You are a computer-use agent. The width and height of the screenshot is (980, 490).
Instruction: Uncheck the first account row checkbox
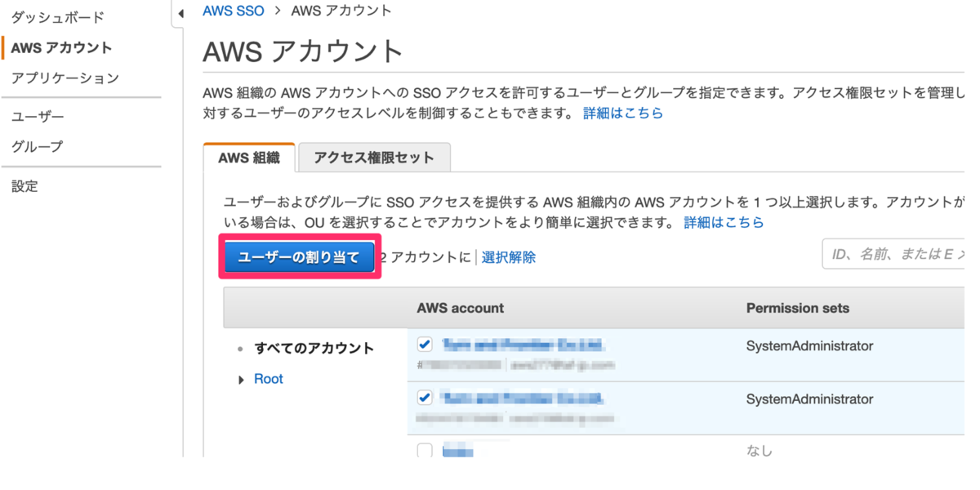[x=425, y=345]
